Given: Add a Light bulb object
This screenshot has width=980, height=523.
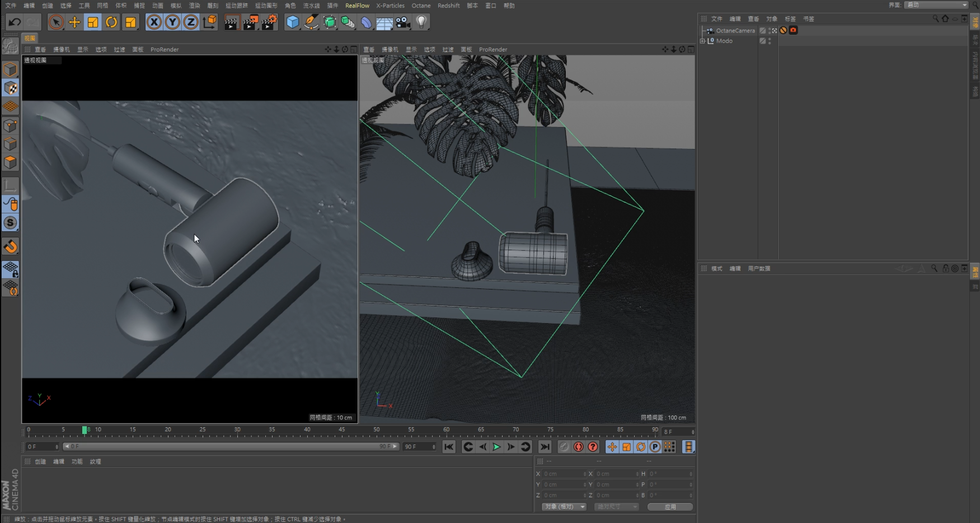Looking at the screenshot, I should pos(421,22).
